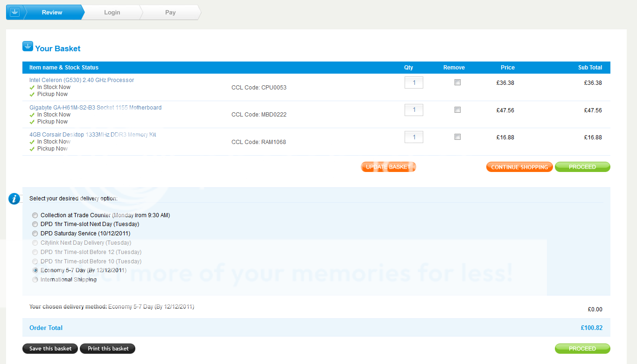The height and width of the screenshot is (364, 637).
Task: Click the quantity field for Gigabyte motherboard
Action: (413, 110)
